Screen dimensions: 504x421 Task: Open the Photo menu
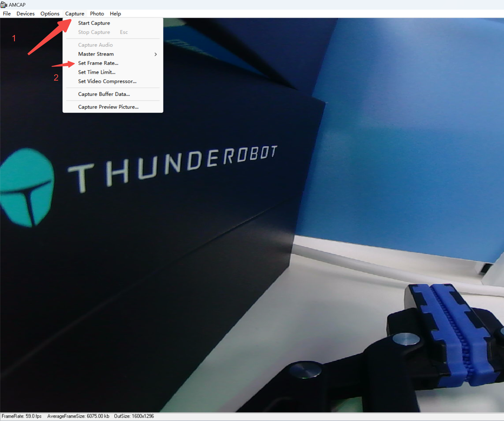(x=97, y=13)
